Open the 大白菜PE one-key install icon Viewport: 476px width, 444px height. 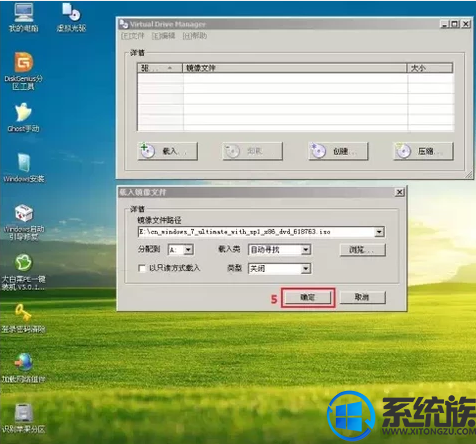coord(23,263)
